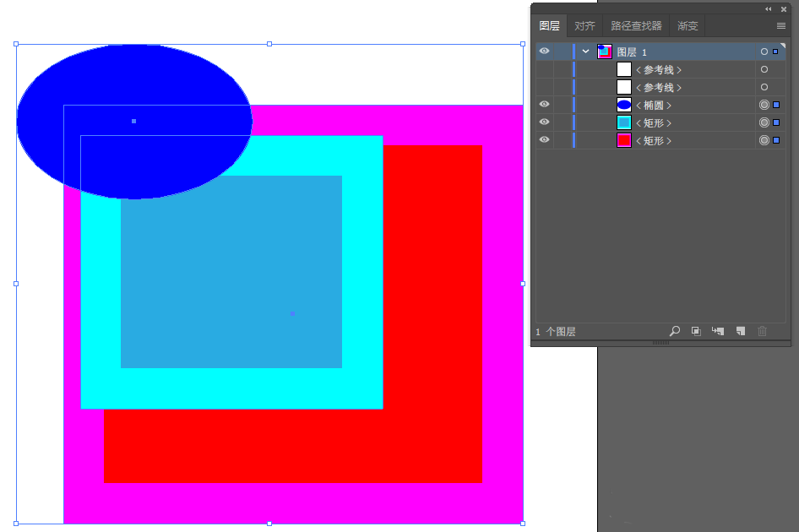The width and height of the screenshot is (799, 532).
Task: Hide the 椭圆 layer item
Action: pos(544,105)
